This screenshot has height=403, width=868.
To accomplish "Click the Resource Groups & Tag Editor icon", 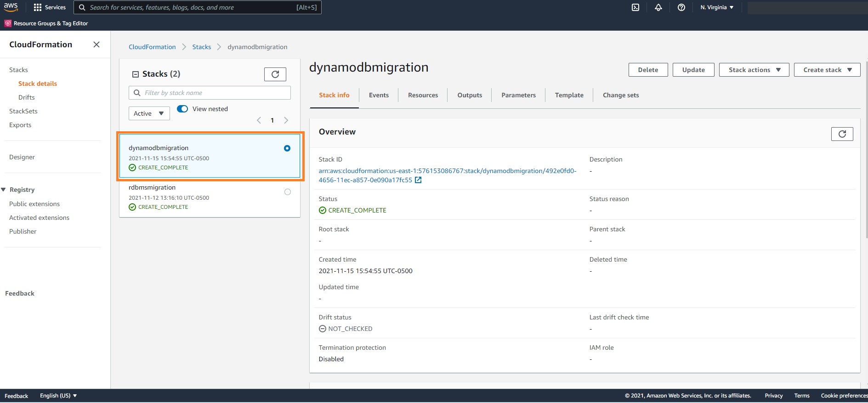I will 8,23.
